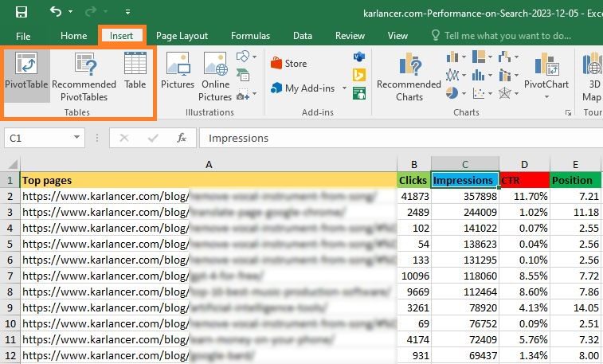Click the formula bar showing Impressions

(401, 138)
